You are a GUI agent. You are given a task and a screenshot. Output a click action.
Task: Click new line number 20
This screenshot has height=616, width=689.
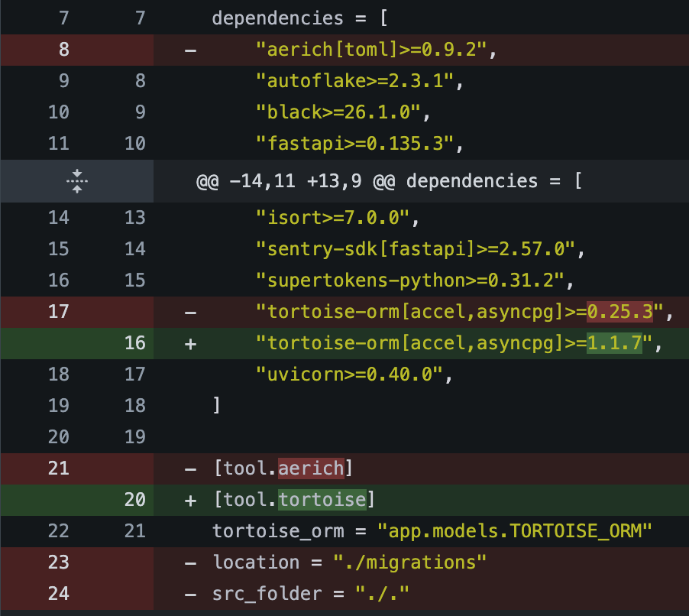135,500
